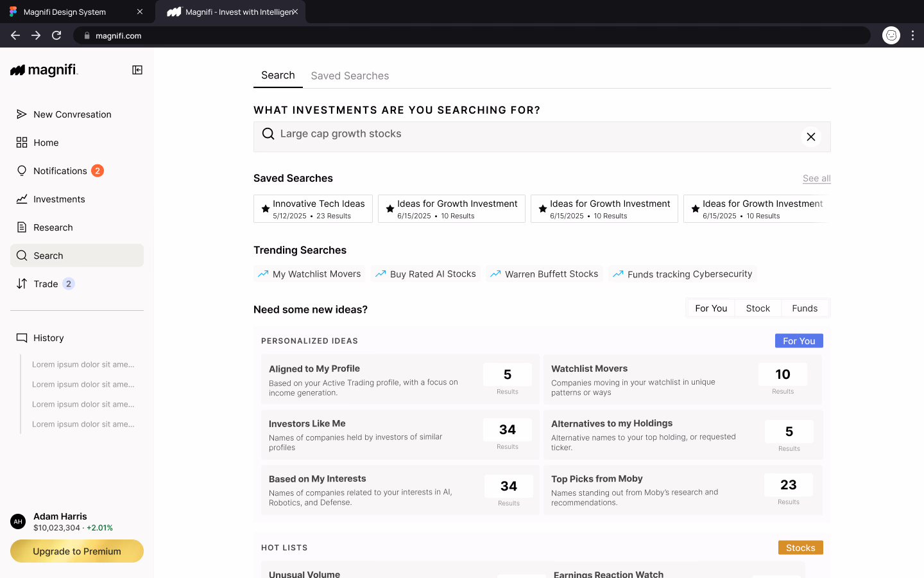Screen dimensions: 924x578
Task: Select My Watchlist Movers trending search
Action: point(309,274)
